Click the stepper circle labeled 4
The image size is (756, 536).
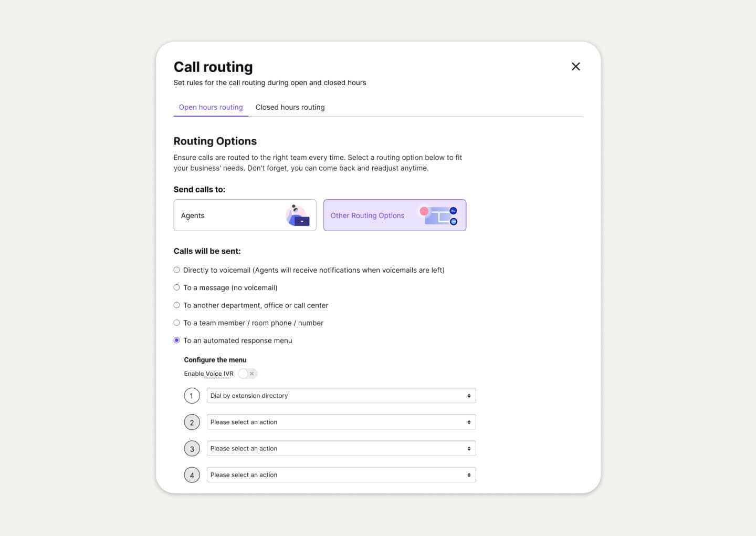(192, 475)
